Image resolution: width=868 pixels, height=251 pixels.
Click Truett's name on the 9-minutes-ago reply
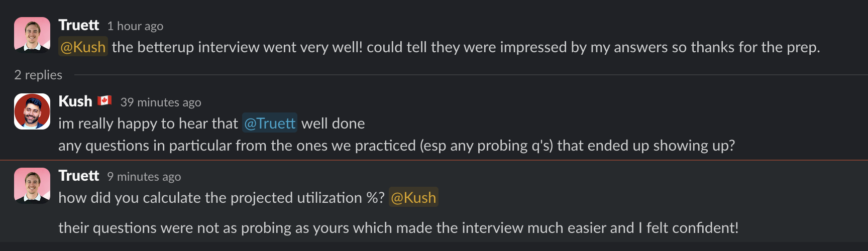[78, 176]
